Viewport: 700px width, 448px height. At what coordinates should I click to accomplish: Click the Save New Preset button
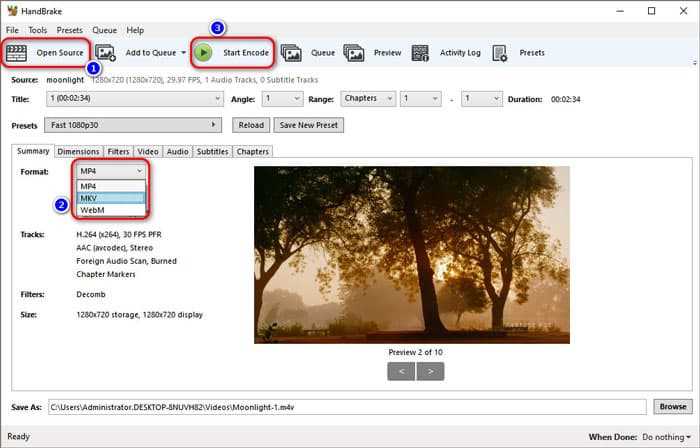pyautogui.click(x=309, y=125)
